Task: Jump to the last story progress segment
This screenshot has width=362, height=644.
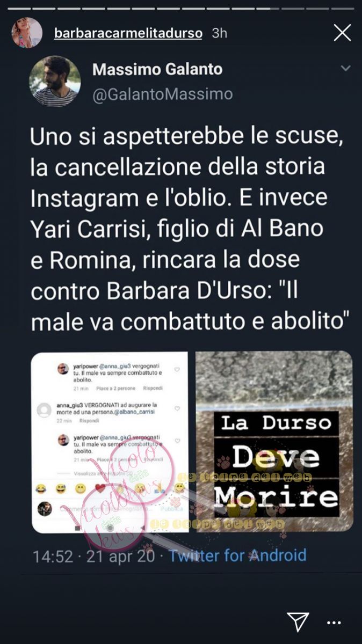Action: point(342,9)
